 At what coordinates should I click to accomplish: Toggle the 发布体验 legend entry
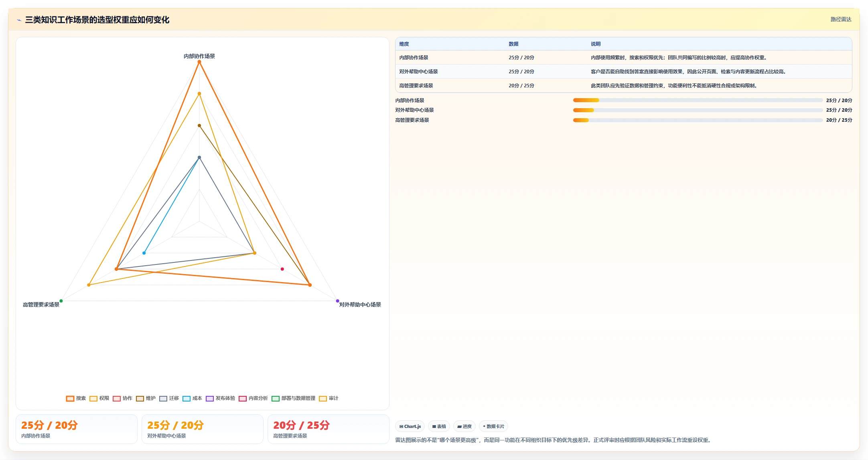click(220, 398)
